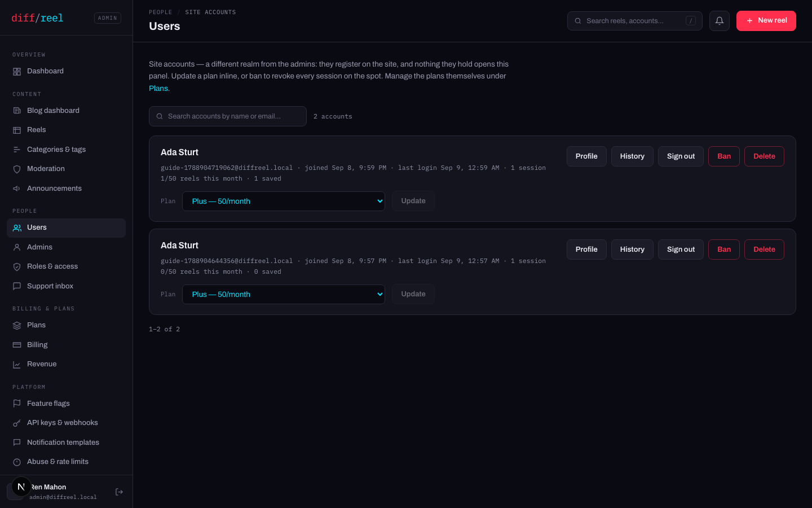Click the diff/reel logo

click(37, 18)
